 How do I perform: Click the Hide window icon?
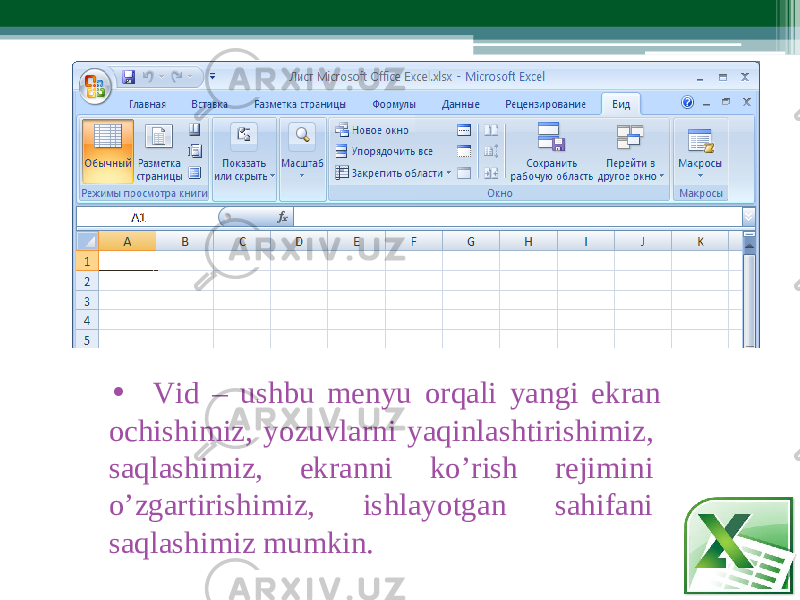(464, 152)
